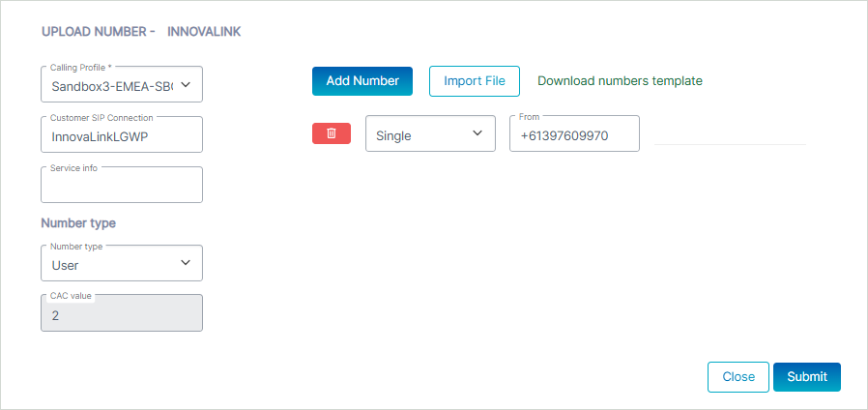The image size is (868, 410).
Task: Select the greyed-out CAC value field
Action: [x=121, y=314]
